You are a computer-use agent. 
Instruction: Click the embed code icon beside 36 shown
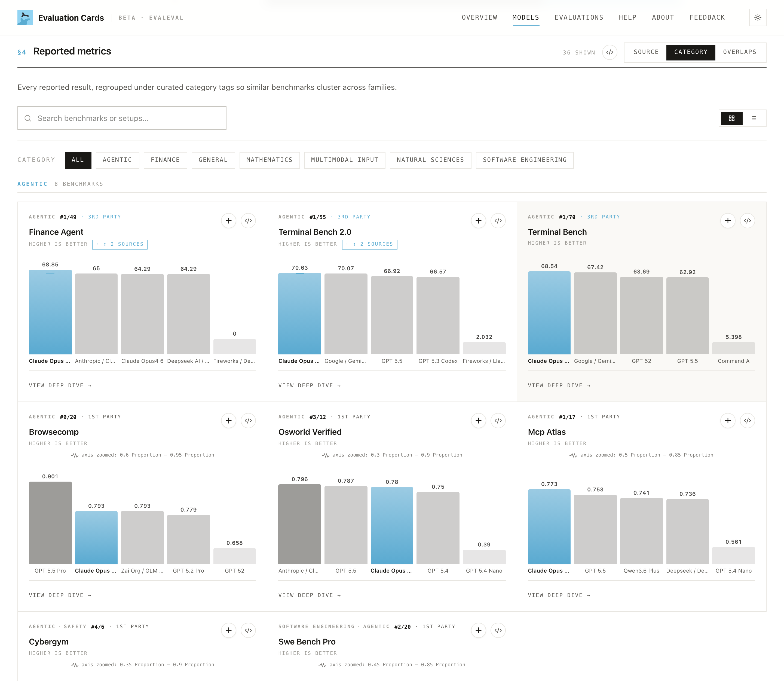click(610, 53)
